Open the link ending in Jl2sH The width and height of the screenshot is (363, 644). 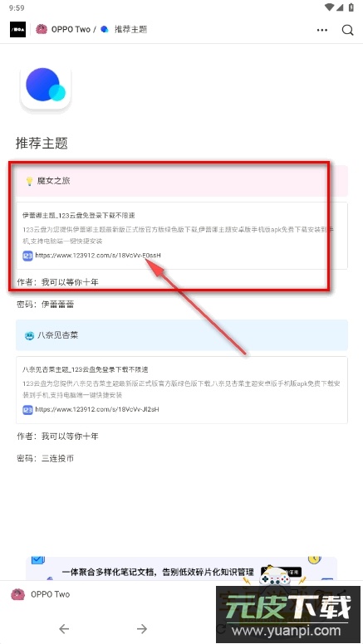pyautogui.click(x=97, y=409)
